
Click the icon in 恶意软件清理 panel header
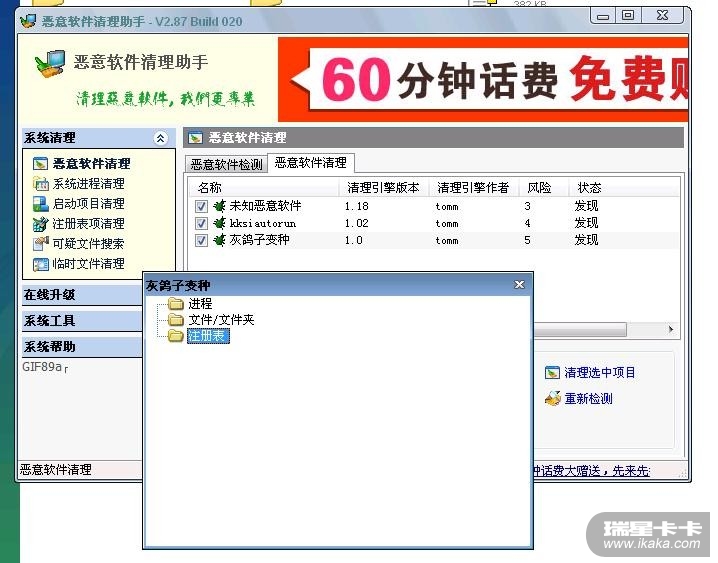pos(196,138)
